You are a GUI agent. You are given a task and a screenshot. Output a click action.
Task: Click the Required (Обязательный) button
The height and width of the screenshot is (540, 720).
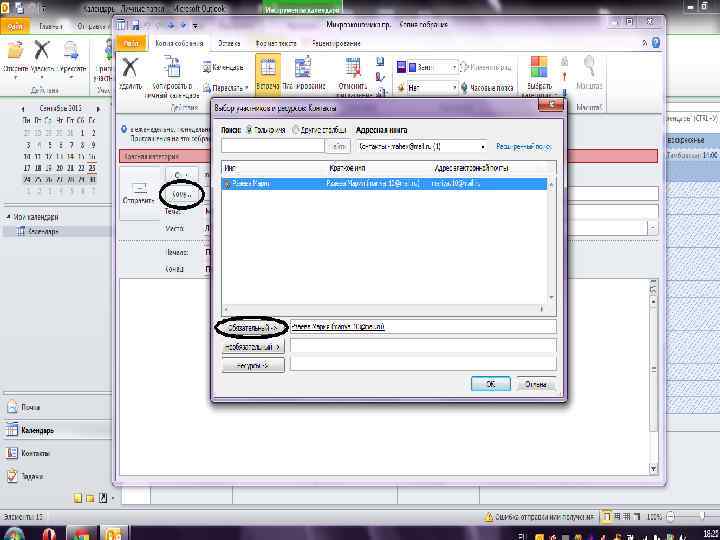(253, 327)
